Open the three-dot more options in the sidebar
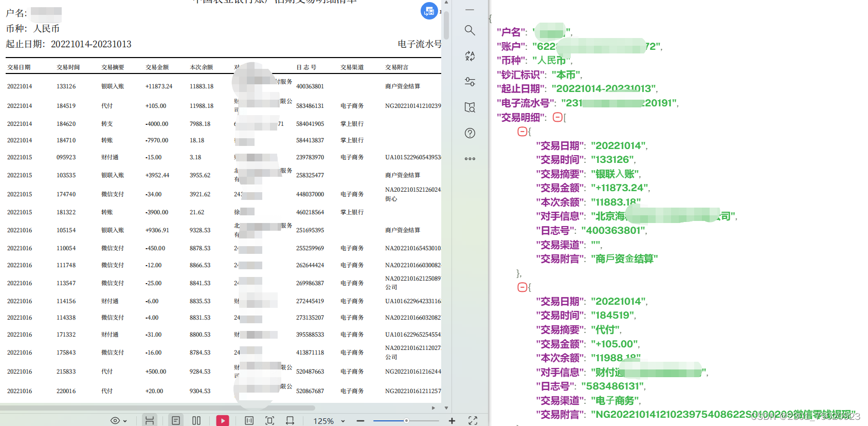 point(469,159)
